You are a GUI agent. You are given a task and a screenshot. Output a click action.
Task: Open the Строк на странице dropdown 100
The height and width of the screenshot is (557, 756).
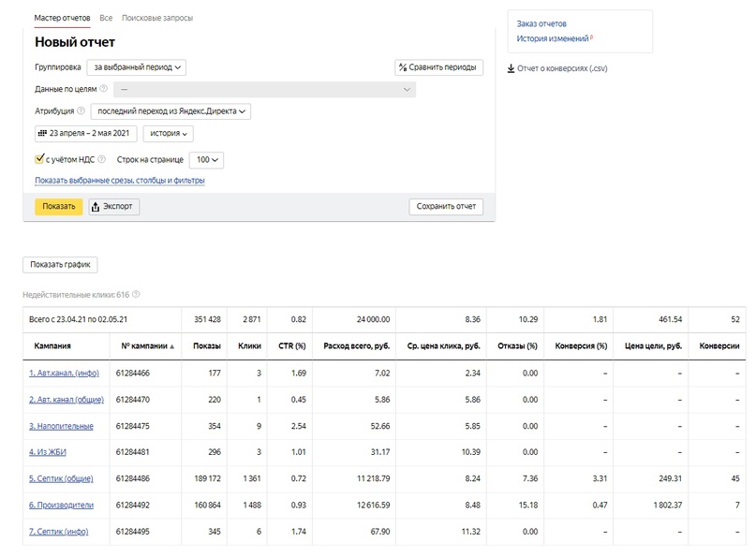click(206, 159)
